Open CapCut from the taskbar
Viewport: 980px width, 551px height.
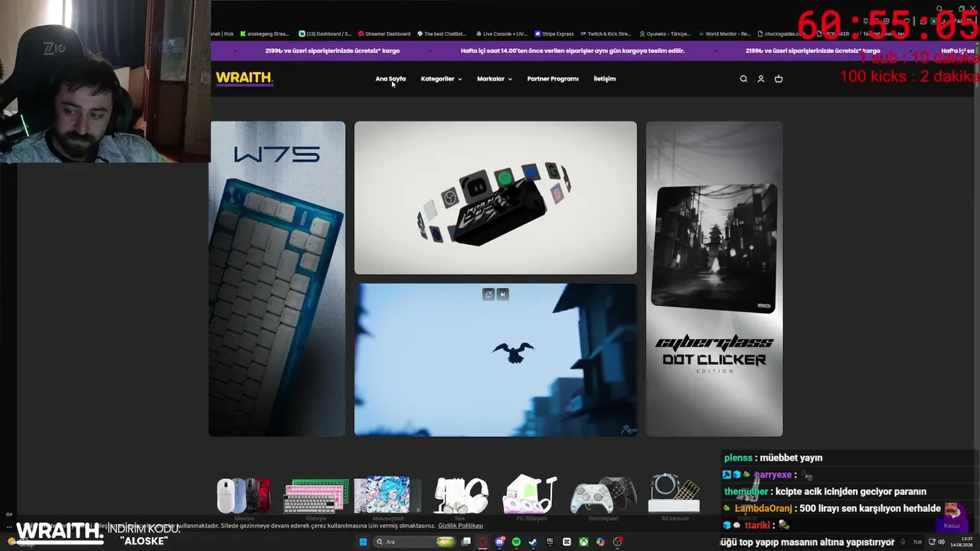[x=567, y=542]
